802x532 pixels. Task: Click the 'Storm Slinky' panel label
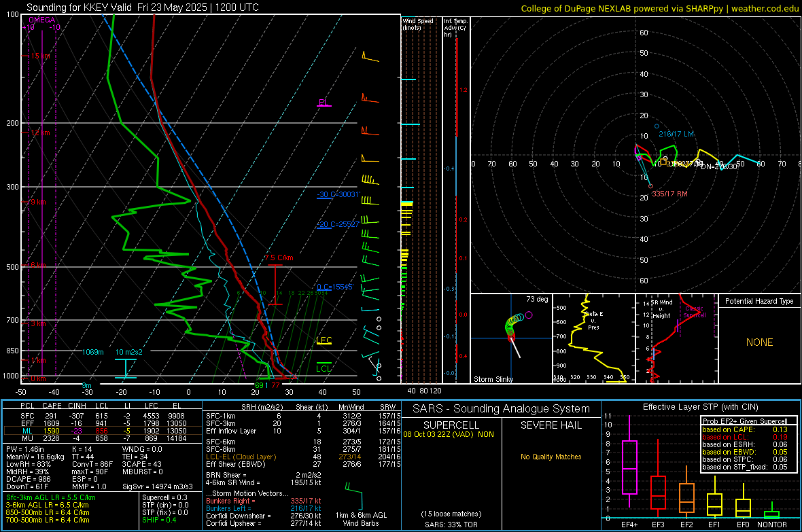pos(493,379)
